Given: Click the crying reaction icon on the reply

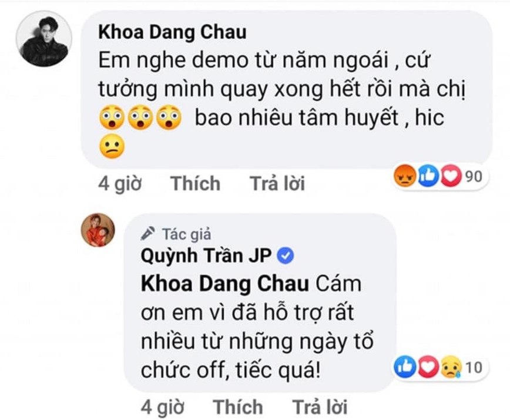Looking at the screenshot, I should [x=449, y=368].
